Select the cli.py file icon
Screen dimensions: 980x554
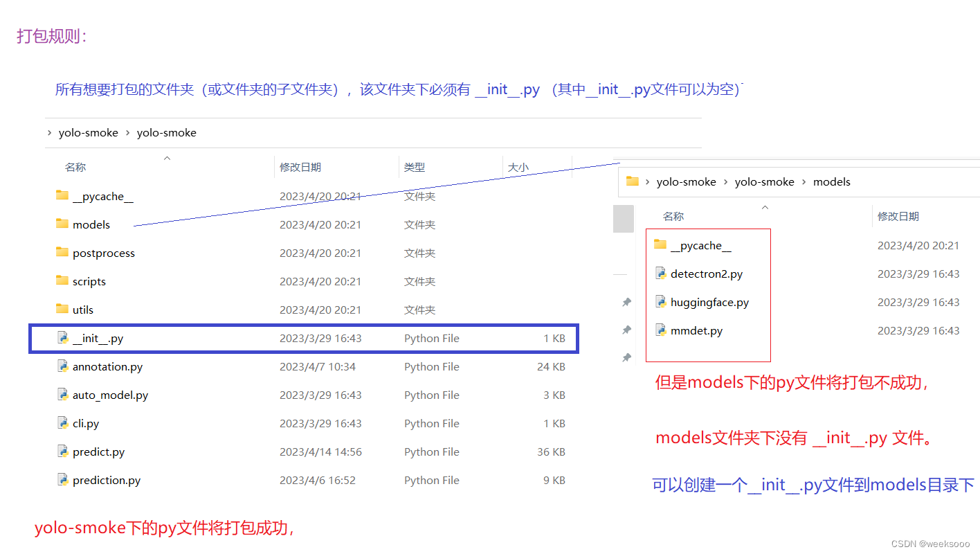point(62,423)
